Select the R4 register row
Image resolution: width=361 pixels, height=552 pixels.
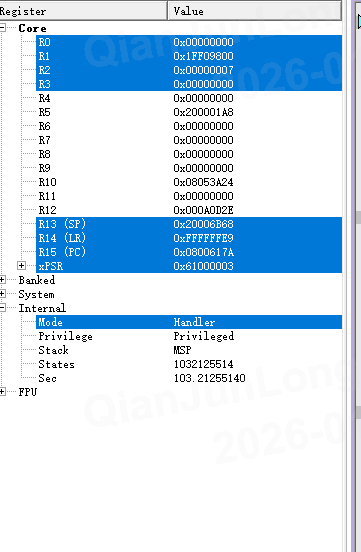(x=189, y=98)
